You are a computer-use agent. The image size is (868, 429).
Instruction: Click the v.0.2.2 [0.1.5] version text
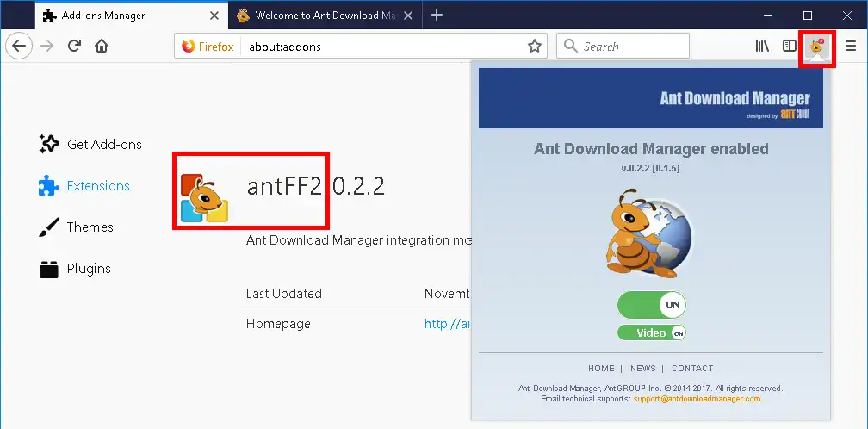650,168
